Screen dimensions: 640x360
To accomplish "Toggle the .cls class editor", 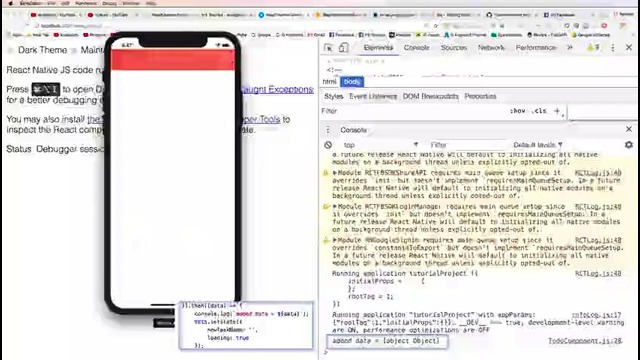I will click(540, 111).
